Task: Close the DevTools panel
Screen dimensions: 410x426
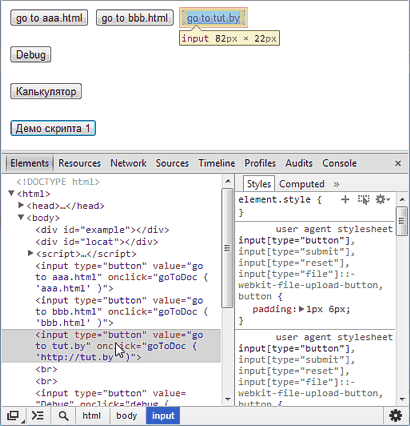Action: [x=398, y=163]
